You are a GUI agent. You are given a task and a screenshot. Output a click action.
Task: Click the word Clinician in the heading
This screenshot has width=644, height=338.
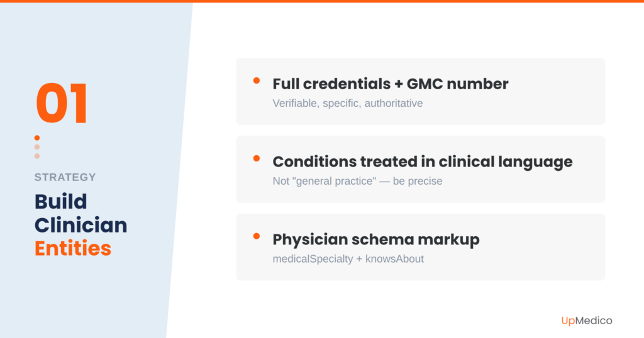point(80,225)
